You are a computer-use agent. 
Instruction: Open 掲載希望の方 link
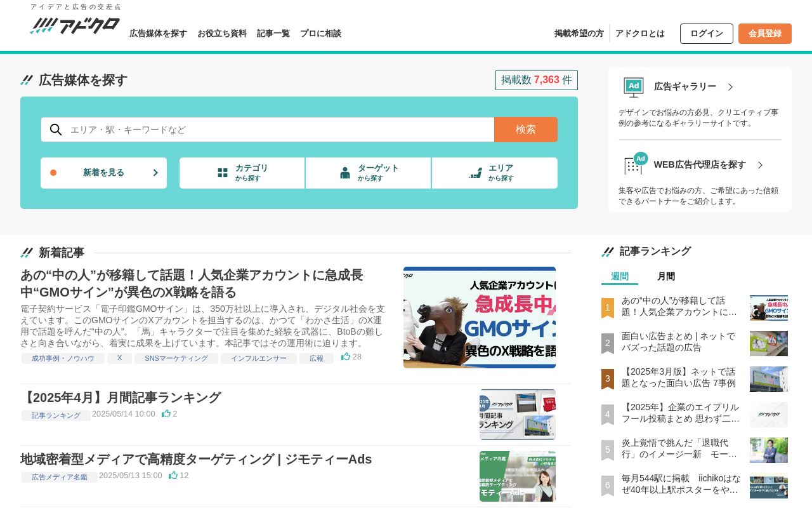point(579,34)
